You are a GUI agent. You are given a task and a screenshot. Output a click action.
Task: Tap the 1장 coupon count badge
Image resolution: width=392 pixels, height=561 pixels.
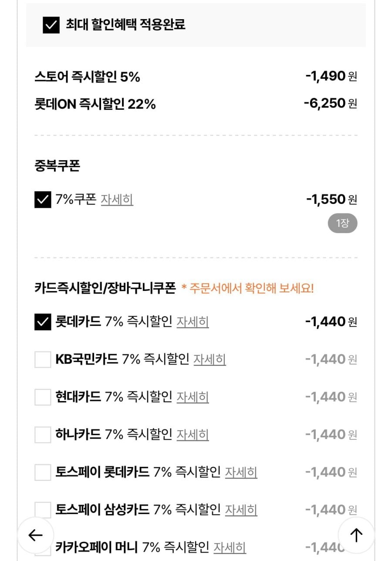[342, 224]
